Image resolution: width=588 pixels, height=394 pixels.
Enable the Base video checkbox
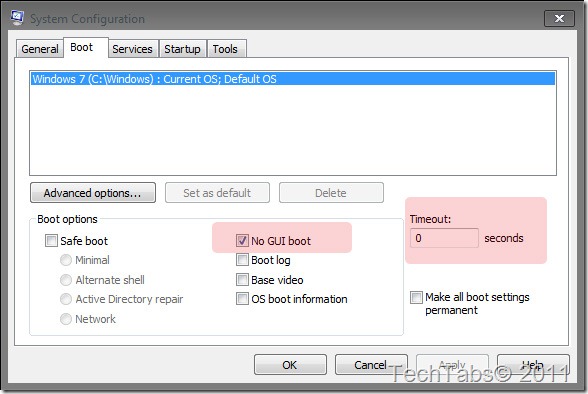click(x=242, y=279)
